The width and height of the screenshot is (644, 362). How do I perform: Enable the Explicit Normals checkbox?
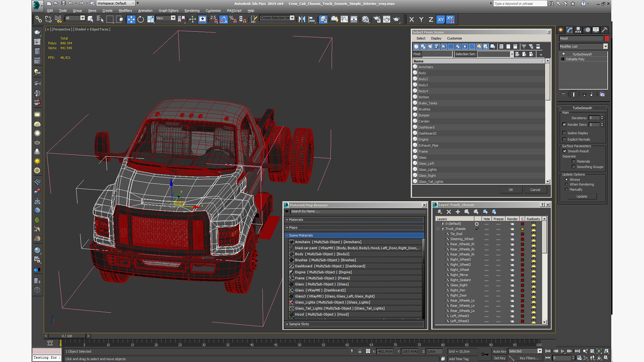564,139
